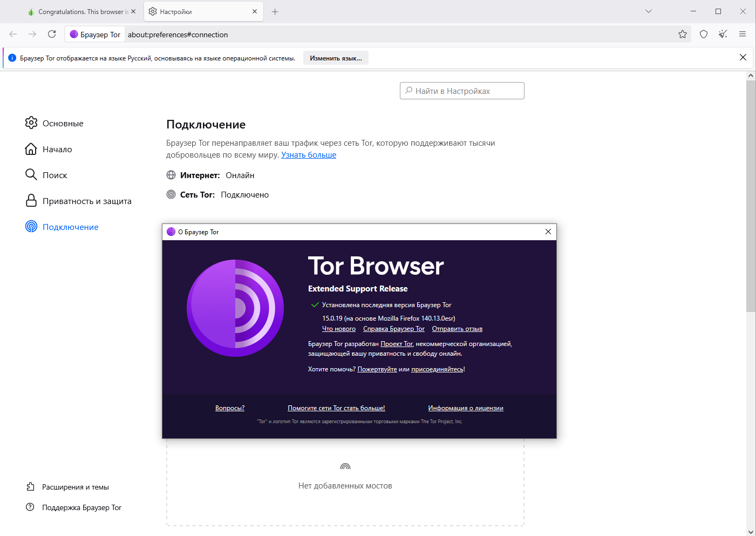Click the forward navigation arrow
The width and height of the screenshot is (756, 536).
tap(32, 34)
